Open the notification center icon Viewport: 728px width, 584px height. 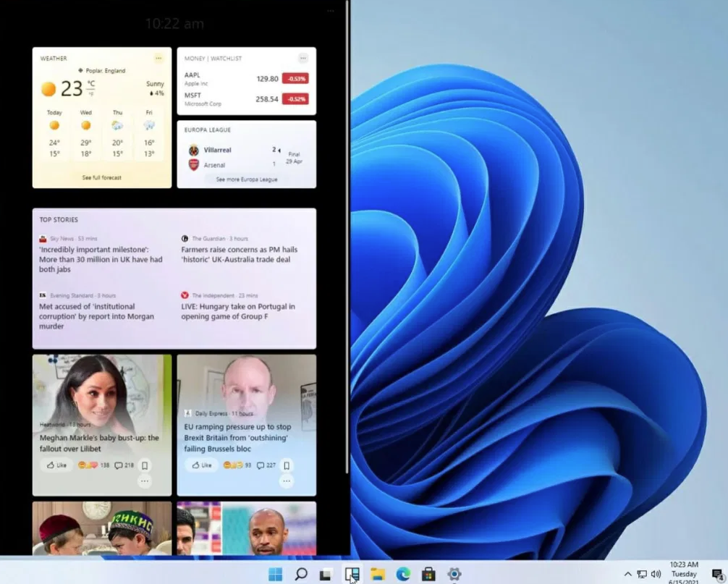(x=719, y=575)
